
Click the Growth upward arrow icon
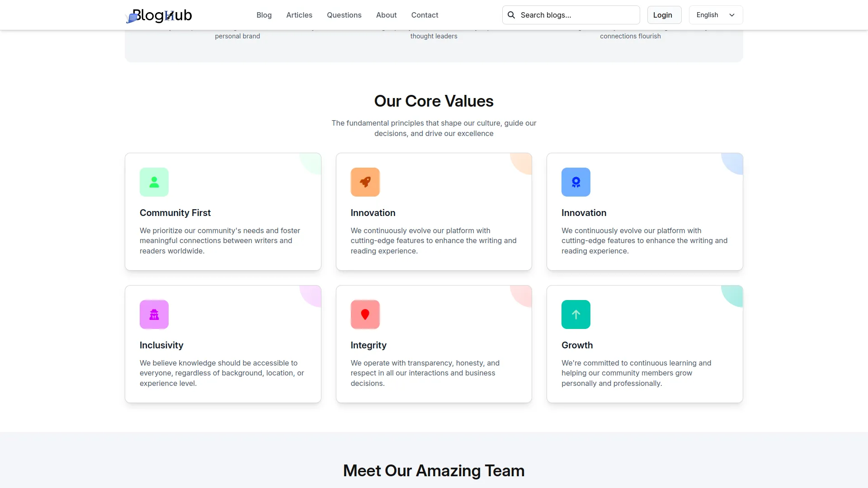[576, 314]
